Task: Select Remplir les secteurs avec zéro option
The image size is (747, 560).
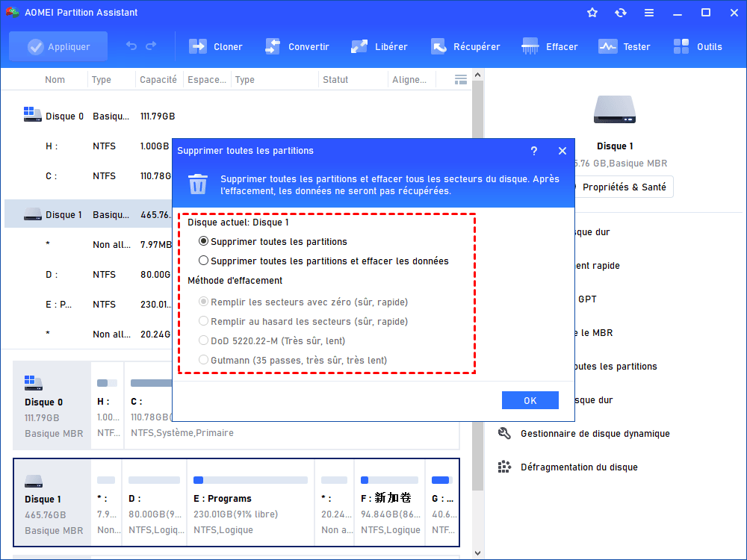Action: click(x=303, y=302)
